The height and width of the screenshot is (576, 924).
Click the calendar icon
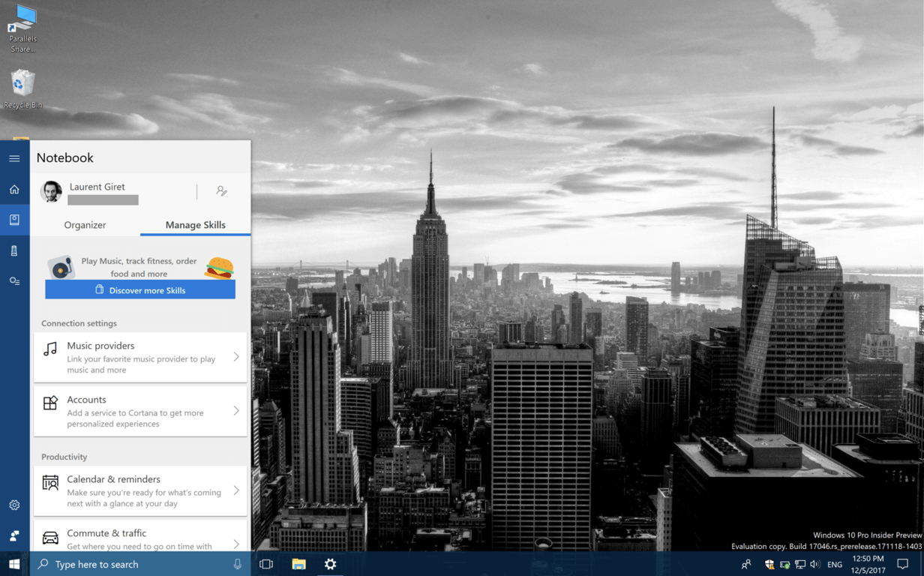click(50, 482)
